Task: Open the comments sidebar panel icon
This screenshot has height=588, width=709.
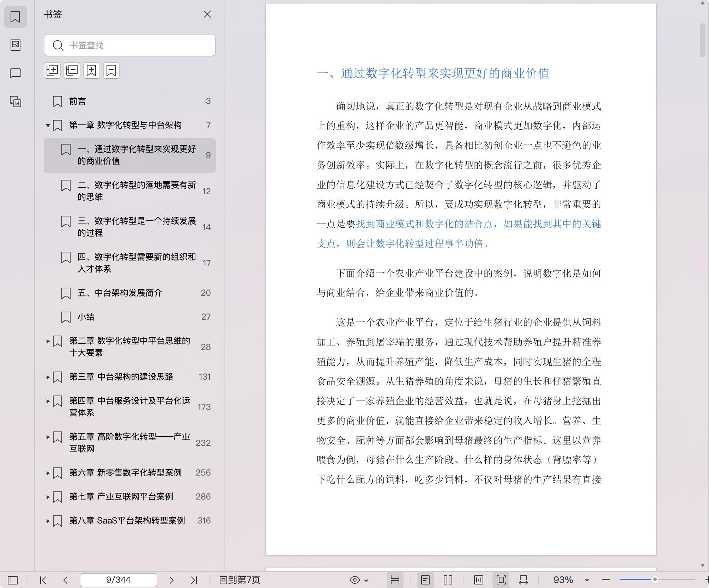Action: click(x=15, y=73)
